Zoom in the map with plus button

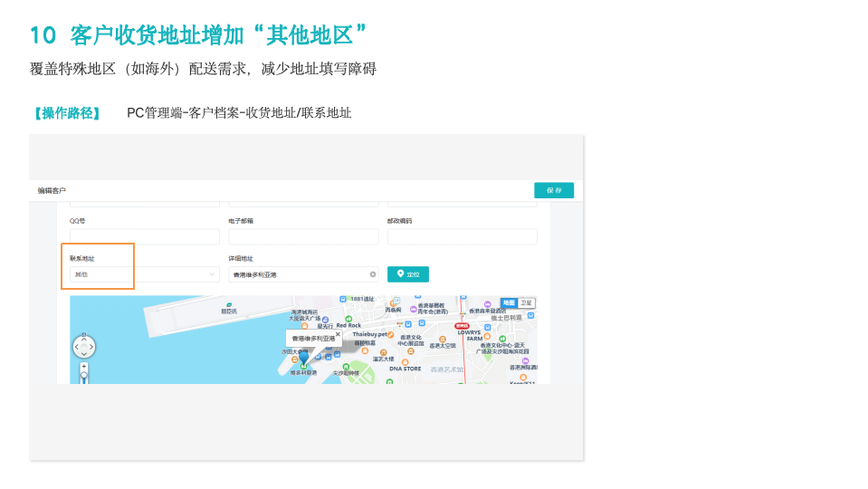tap(84, 366)
